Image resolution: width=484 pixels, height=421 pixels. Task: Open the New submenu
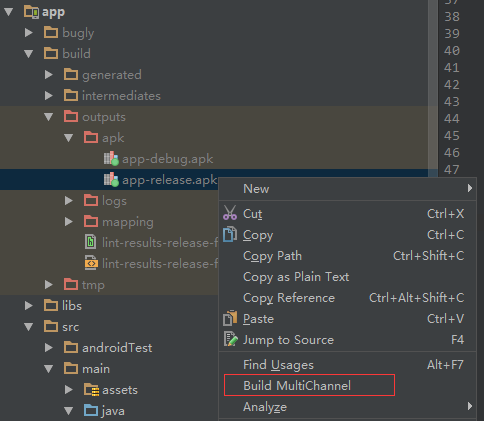pyautogui.click(x=347, y=188)
